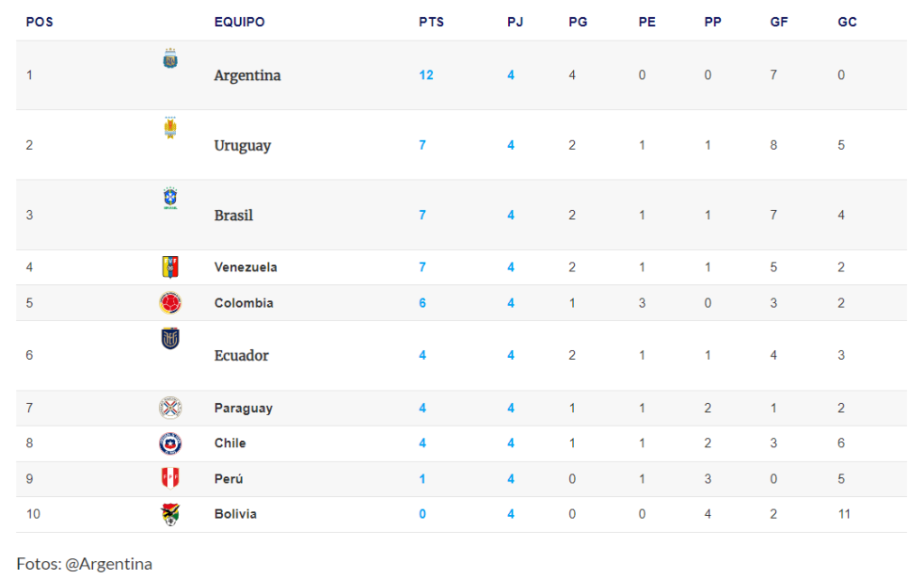Click the EQUIPO column header
This screenshot has height=579, width=924.
[x=239, y=23]
